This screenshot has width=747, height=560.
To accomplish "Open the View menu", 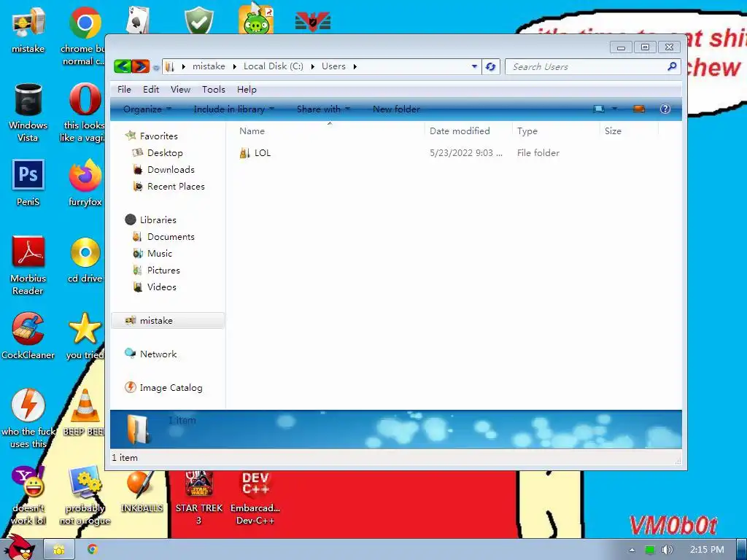I will point(181,89).
